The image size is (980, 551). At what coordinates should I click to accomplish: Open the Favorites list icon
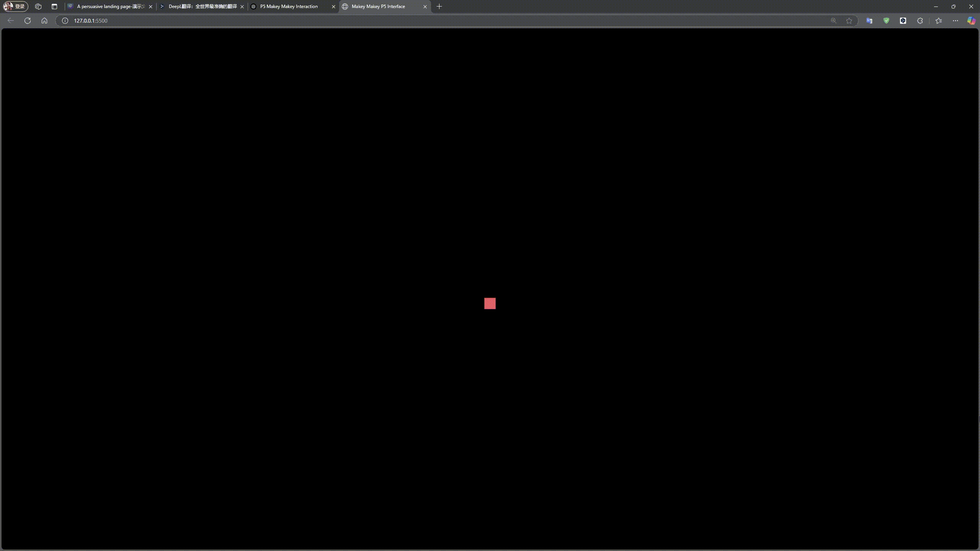938,21
